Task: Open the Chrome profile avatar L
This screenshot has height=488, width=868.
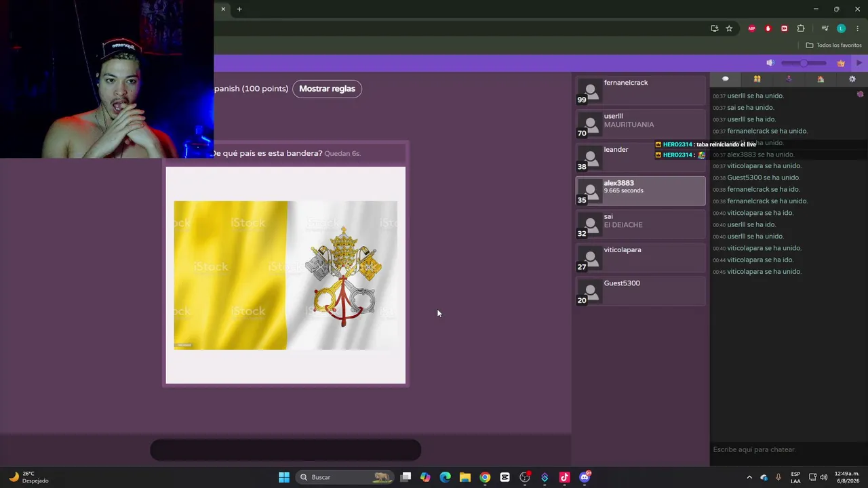Action: click(841, 28)
